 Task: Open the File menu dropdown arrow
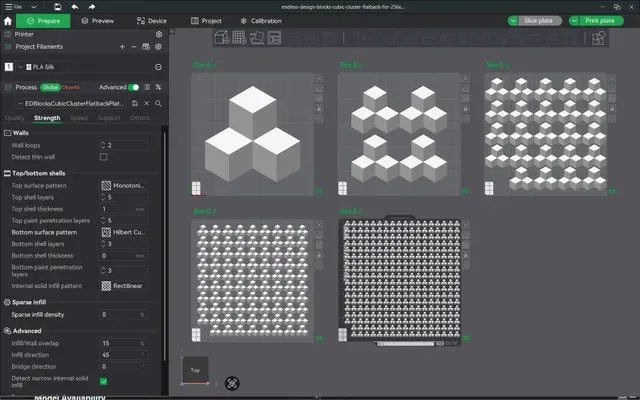[x=33, y=7]
